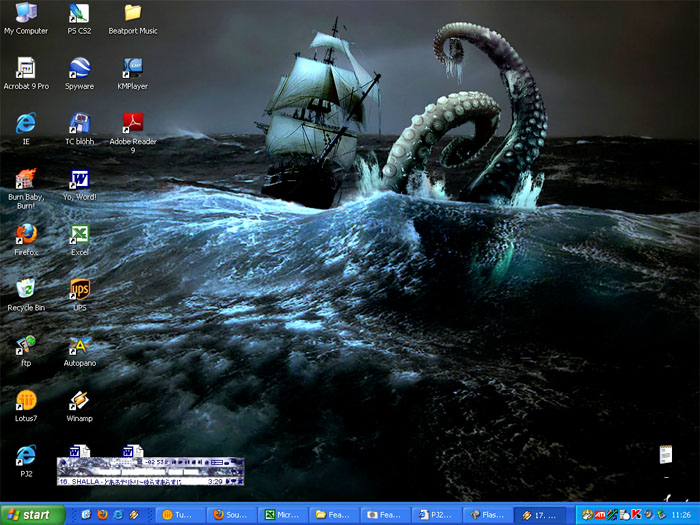Launch the TC blöhh desktop shortcut
Screen dimensions: 700x525
pos(79,124)
